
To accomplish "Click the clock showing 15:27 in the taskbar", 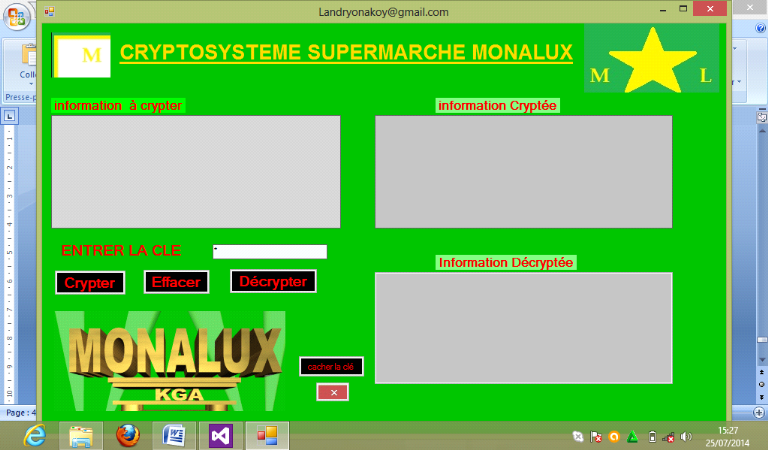I will [x=728, y=431].
